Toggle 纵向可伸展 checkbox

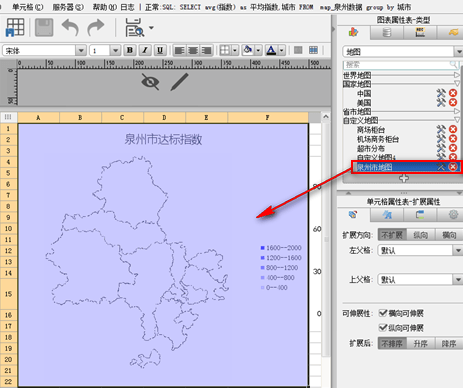[x=383, y=328]
